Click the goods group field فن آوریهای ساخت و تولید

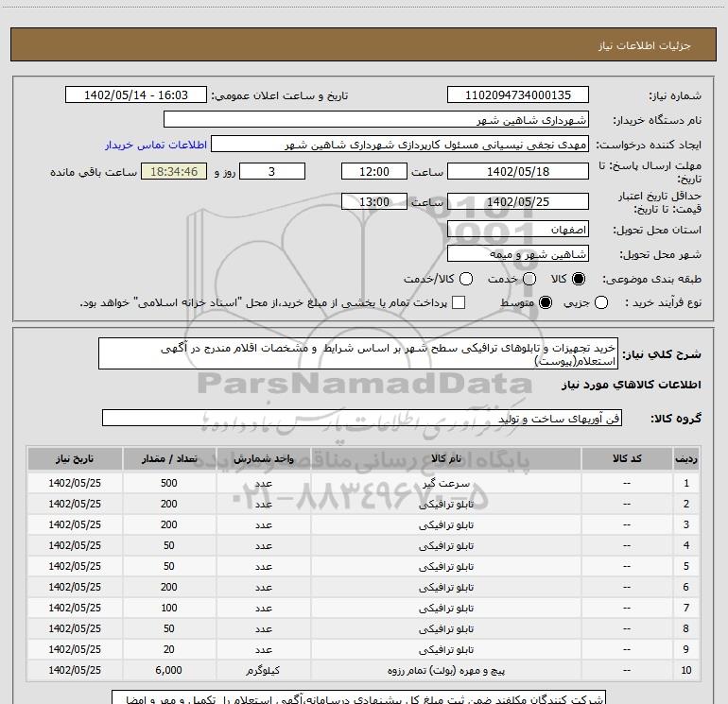coord(362,418)
